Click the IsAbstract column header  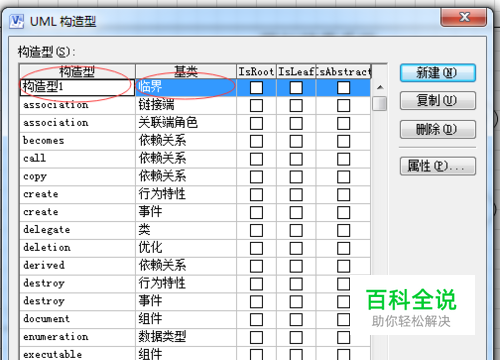(x=343, y=71)
